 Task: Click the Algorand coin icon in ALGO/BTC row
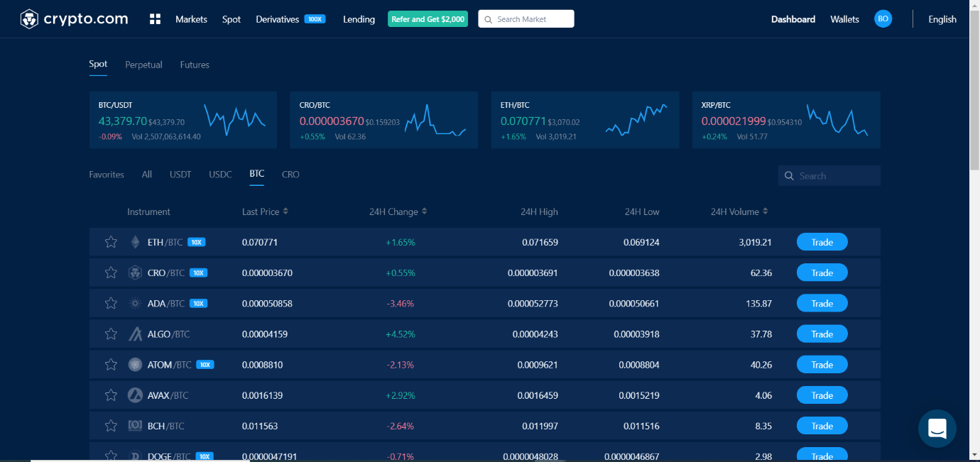coord(135,334)
